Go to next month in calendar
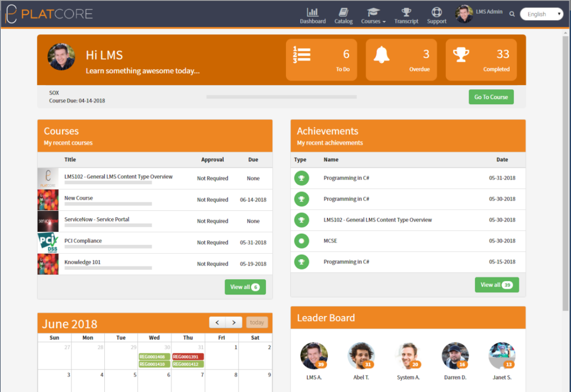 pyautogui.click(x=234, y=323)
